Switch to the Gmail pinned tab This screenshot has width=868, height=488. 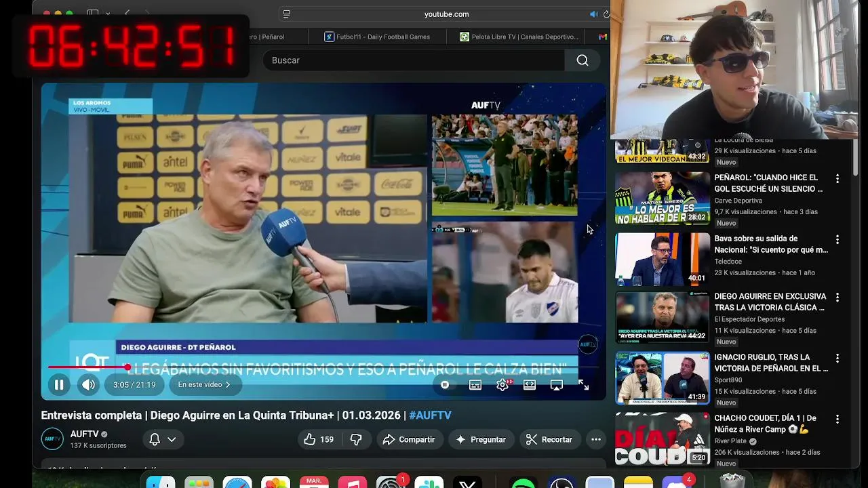(602, 37)
